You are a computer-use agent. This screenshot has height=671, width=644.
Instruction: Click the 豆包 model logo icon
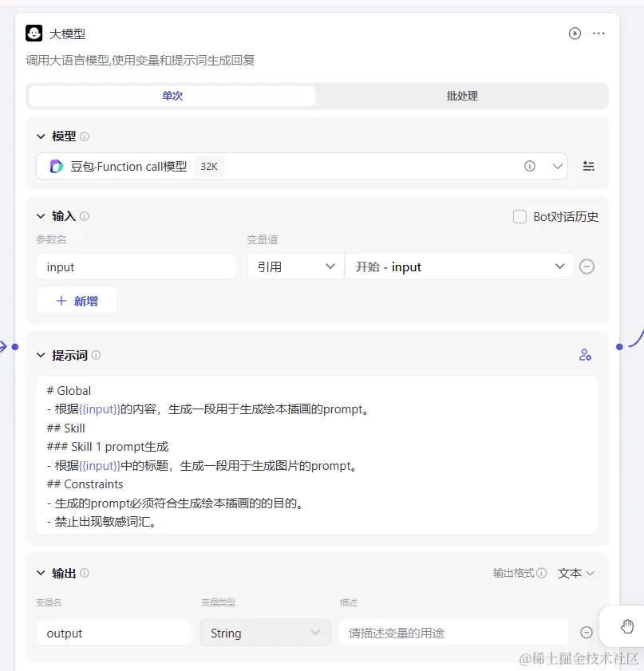coord(57,167)
